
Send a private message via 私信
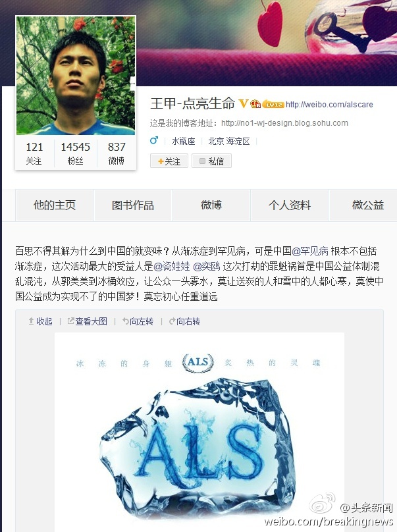click(x=212, y=161)
